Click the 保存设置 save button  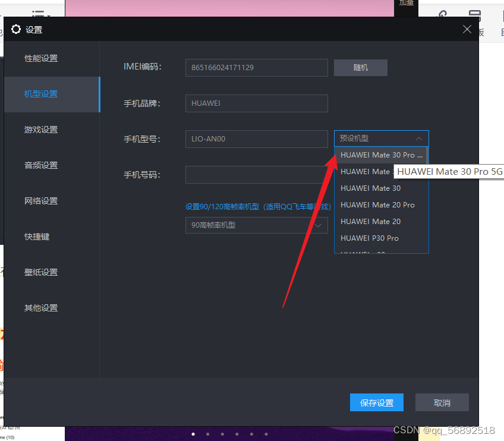(377, 402)
